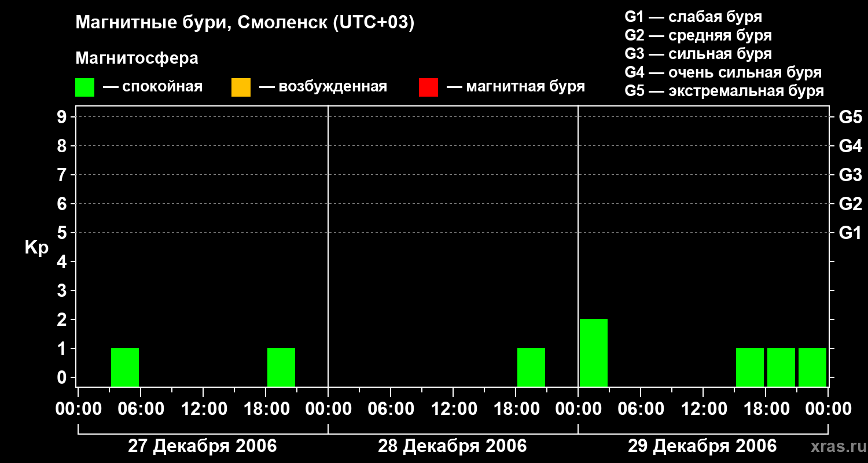This screenshot has height=463, width=868.
Task: Click the G2 label on right axis
Action: (850, 204)
